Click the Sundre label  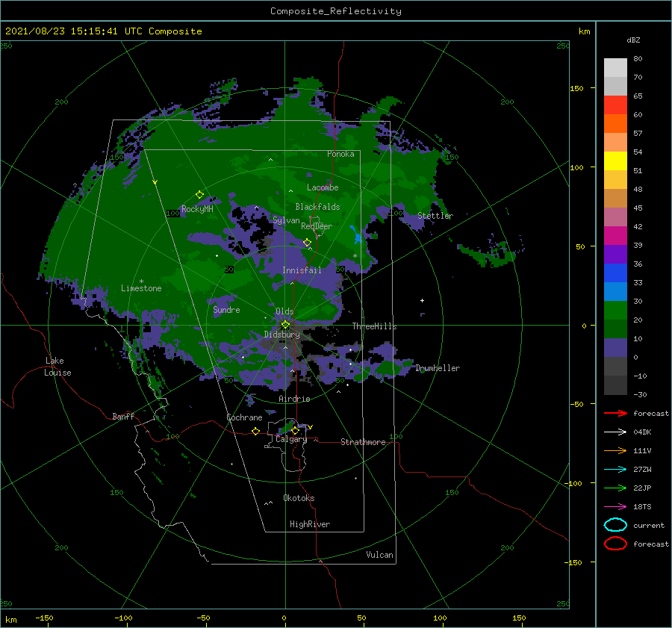(x=226, y=310)
